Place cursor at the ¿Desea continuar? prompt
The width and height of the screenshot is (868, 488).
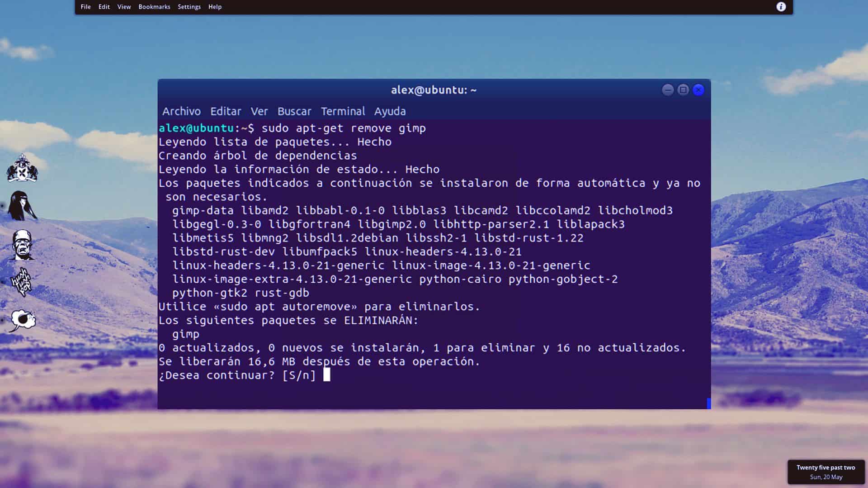point(326,375)
